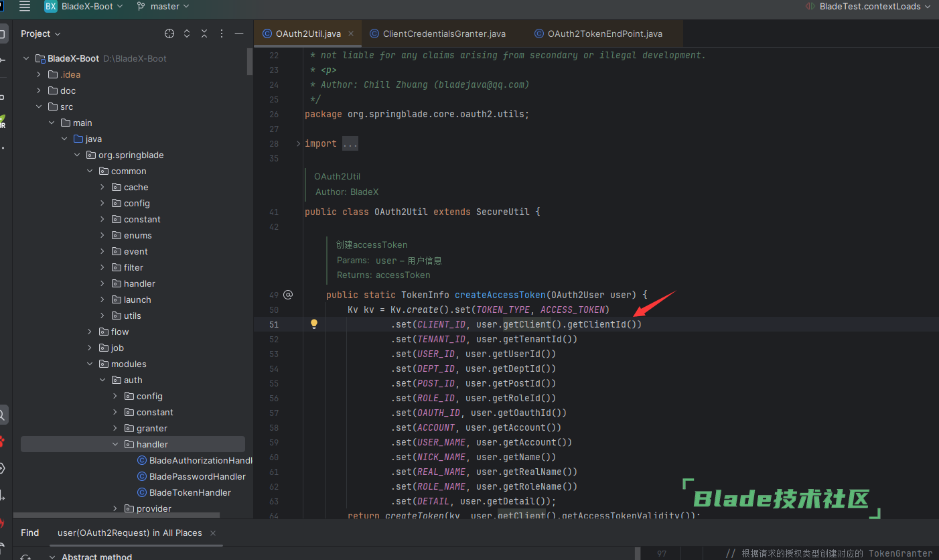Select the enums package
The image size is (939, 560).
[x=137, y=235]
